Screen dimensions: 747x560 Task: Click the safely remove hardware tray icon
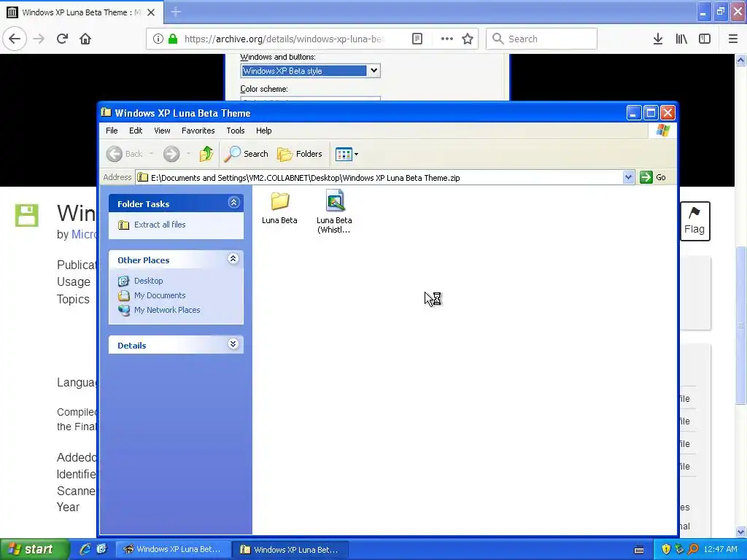pos(679,550)
